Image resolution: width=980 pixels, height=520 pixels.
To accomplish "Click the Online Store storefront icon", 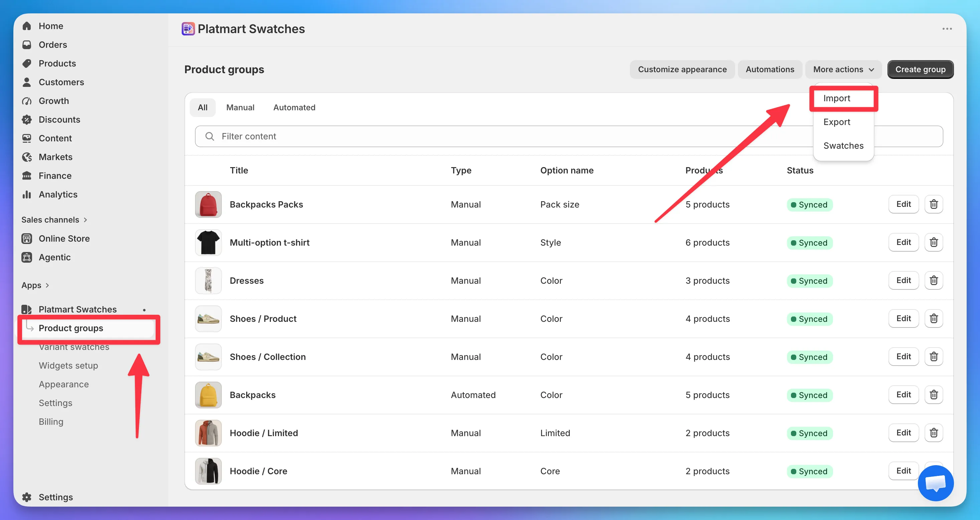I will (x=27, y=239).
